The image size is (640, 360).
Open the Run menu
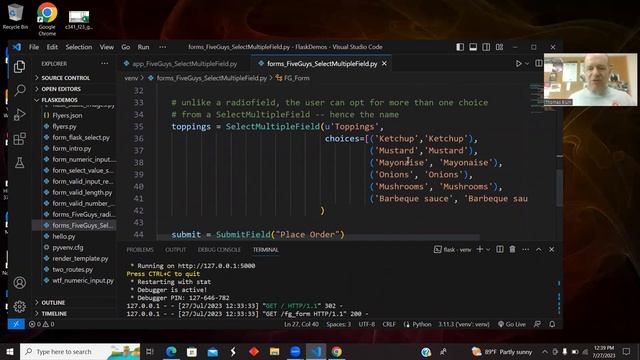pos(143,47)
